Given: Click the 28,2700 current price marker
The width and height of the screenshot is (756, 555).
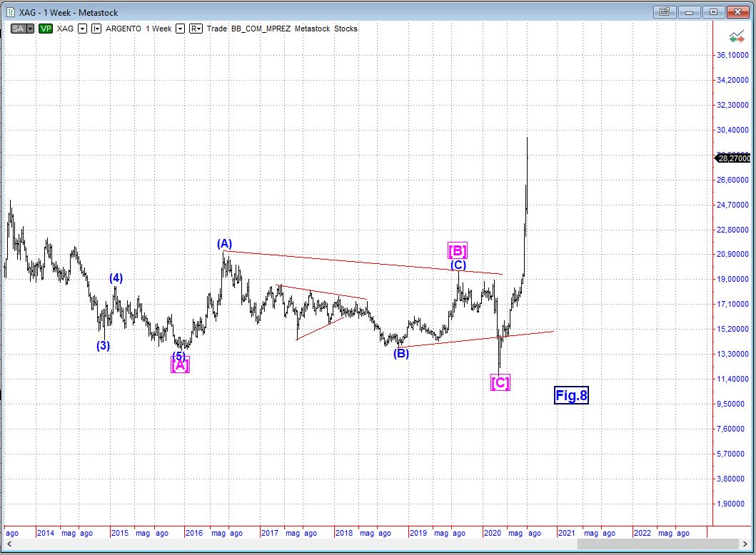Looking at the screenshot, I should 732,158.
